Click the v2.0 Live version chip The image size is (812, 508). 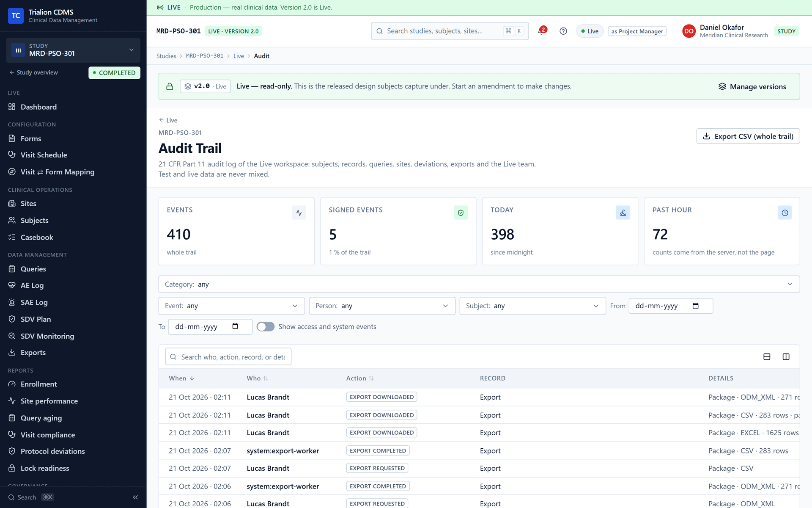click(x=205, y=86)
